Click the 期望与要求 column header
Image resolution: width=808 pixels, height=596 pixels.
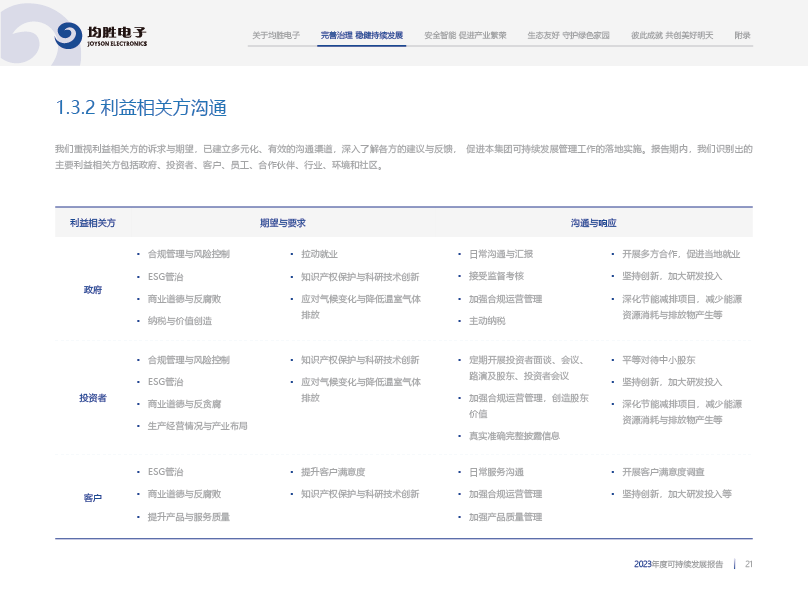282,222
